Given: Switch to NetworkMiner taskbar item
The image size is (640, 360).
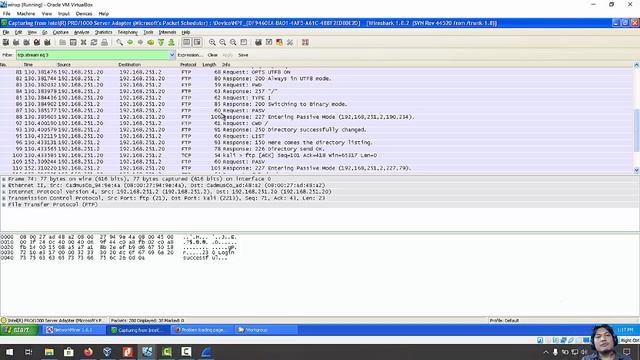Looking at the screenshot, I should click(73, 330).
